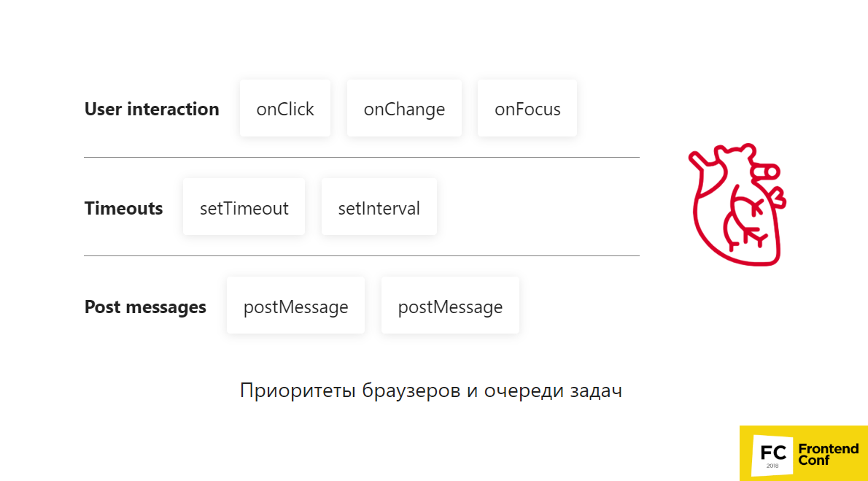Click the divider line below Timeouts row
This screenshot has width=868, height=481.
[x=361, y=256]
